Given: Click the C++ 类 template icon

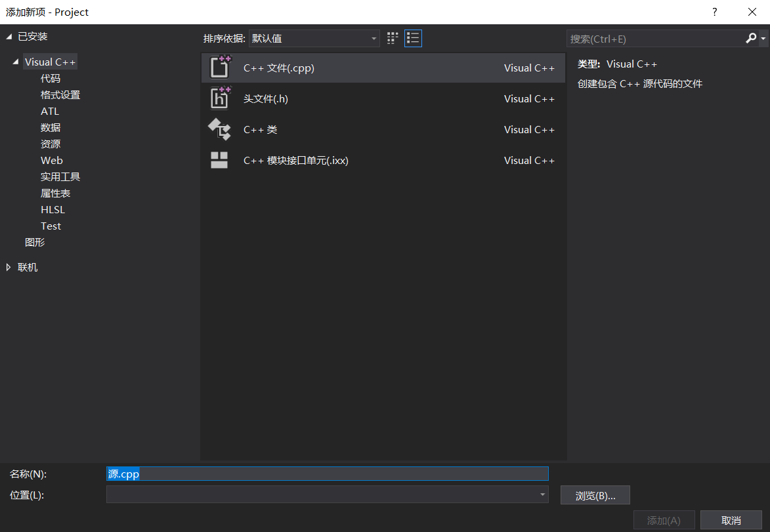Looking at the screenshot, I should (219, 129).
